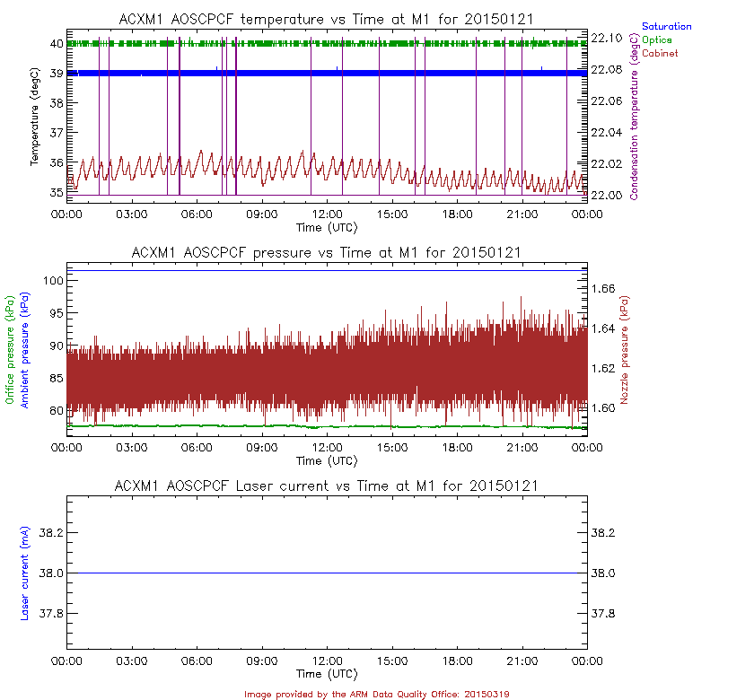Screen dimensions: 754x700
Task: Click the Cabinet legend label
Action: click(659, 54)
